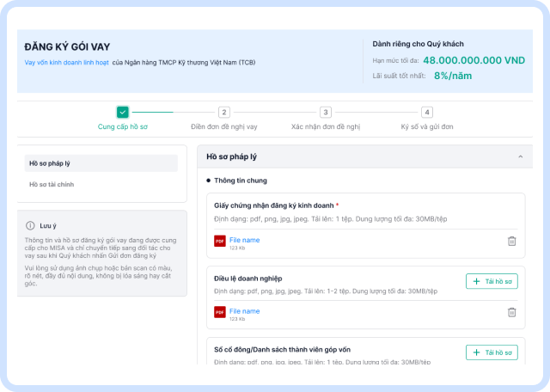This screenshot has width=550, height=392.
Task: Switch to Hồ sơ tài chính in sidebar
Action: coord(50,184)
